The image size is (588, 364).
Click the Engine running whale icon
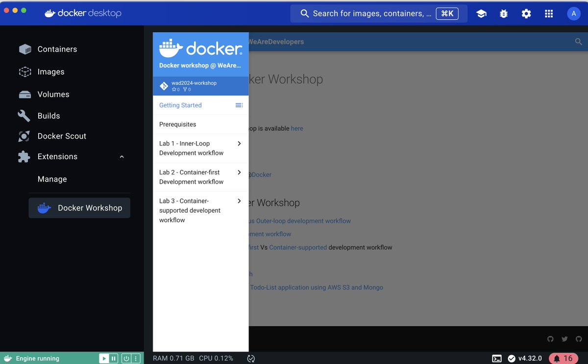pos(8,358)
